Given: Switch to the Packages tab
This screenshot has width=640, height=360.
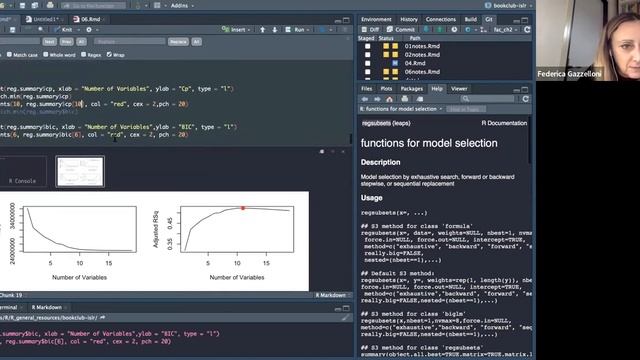Looking at the screenshot, I should pyautogui.click(x=411, y=89).
